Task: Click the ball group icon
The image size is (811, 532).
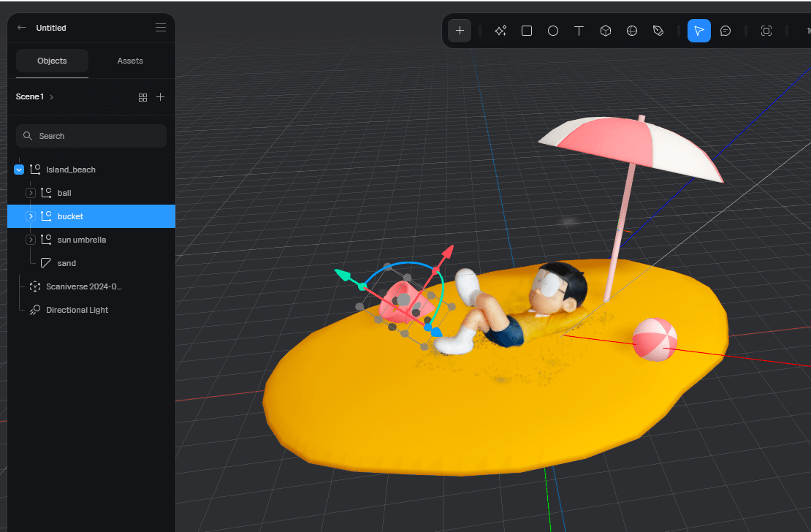Action: coord(46,192)
